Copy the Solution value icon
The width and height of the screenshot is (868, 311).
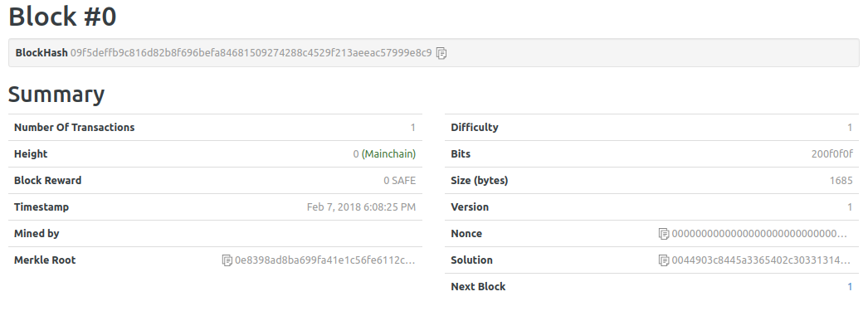[664, 260]
